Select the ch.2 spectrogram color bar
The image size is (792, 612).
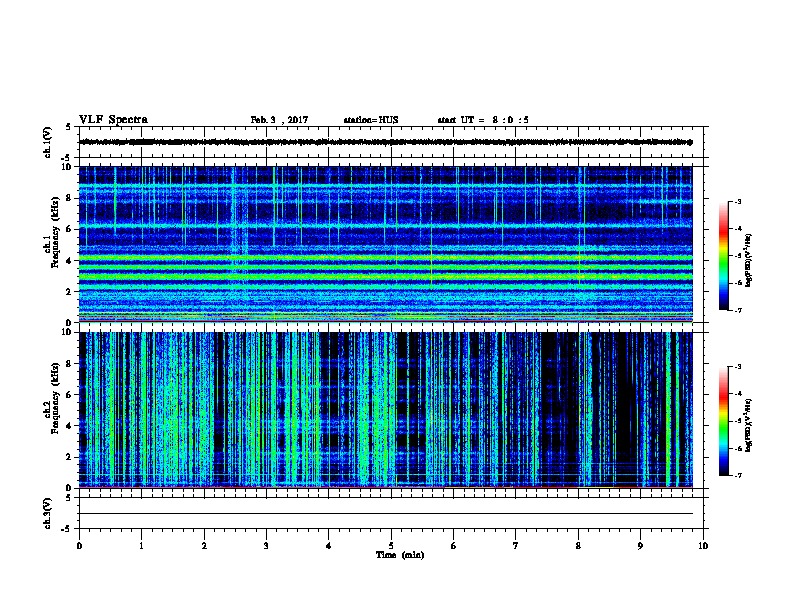click(723, 421)
